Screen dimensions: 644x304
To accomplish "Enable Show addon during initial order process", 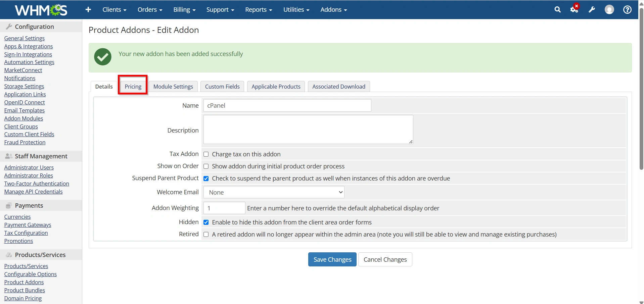I will [x=206, y=166].
